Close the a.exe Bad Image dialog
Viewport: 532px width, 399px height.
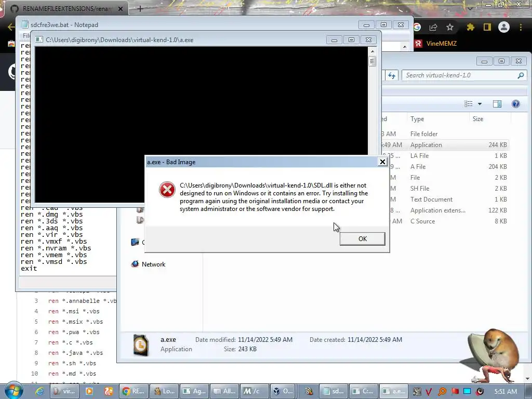pos(382,162)
